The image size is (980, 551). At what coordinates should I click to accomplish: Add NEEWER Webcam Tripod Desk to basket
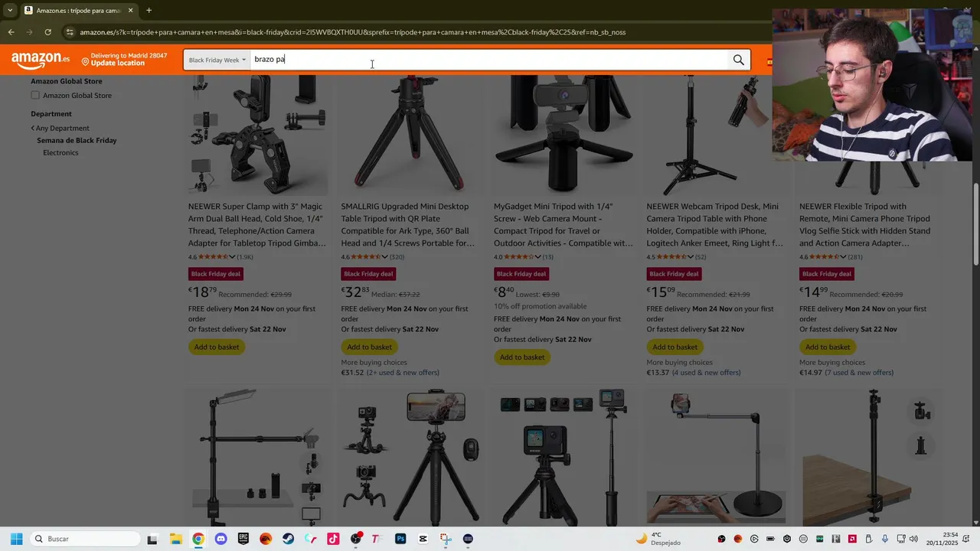click(x=675, y=347)
